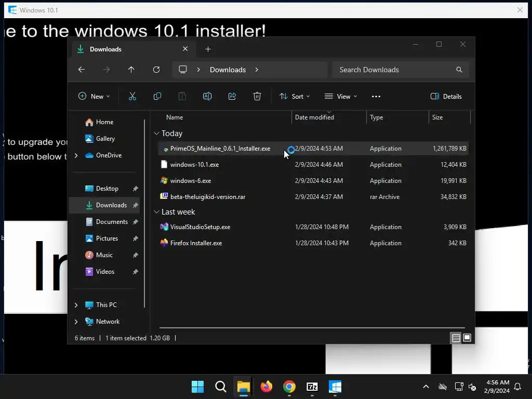Click the Rename icon in toolbar

207,96
